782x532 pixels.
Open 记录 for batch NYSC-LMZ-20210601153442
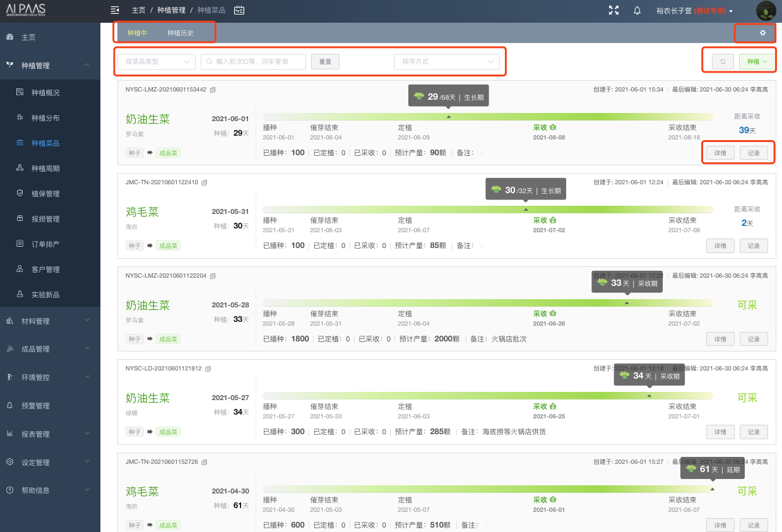(754, 153)
